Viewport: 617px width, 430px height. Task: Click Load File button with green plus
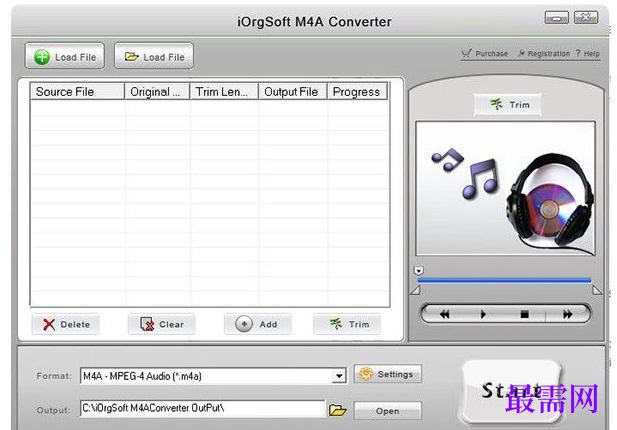coord(65,57)
